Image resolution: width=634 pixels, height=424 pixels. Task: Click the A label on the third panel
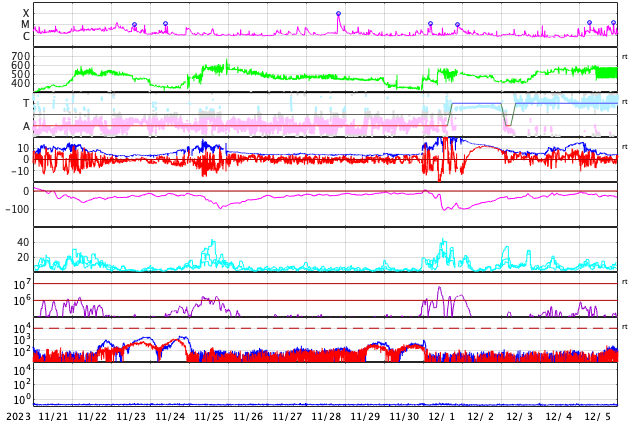click(x=26, y=126)
